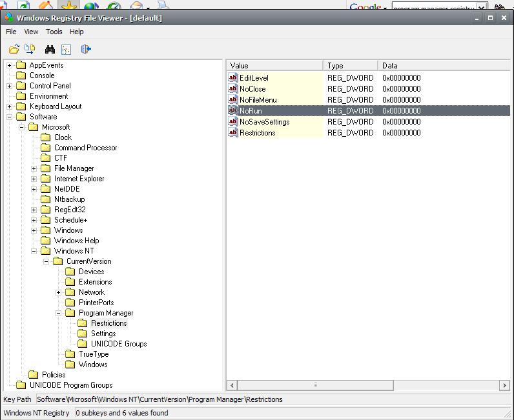The width and height of the screenshot is (514, 420).
Task: Click the Devices folder icon
Action: point(70,271)
